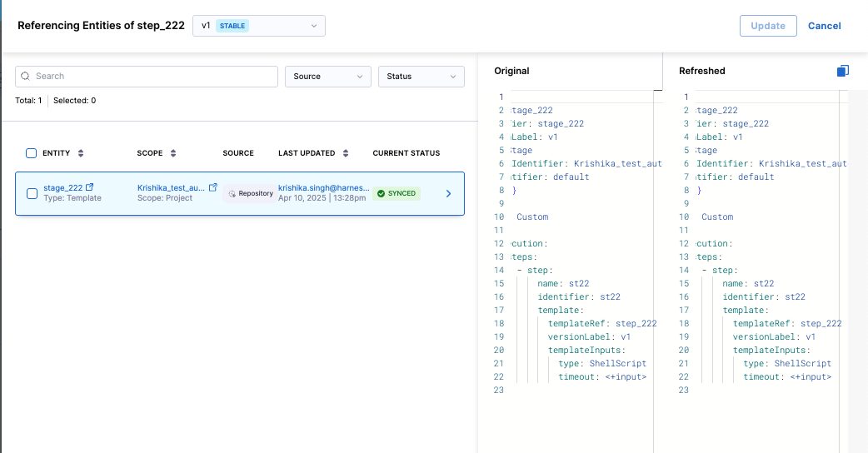Sort by Last Updated column arrows
This screenshot has height=453, width=868.
pyautogui.click(x=346, y=153)
